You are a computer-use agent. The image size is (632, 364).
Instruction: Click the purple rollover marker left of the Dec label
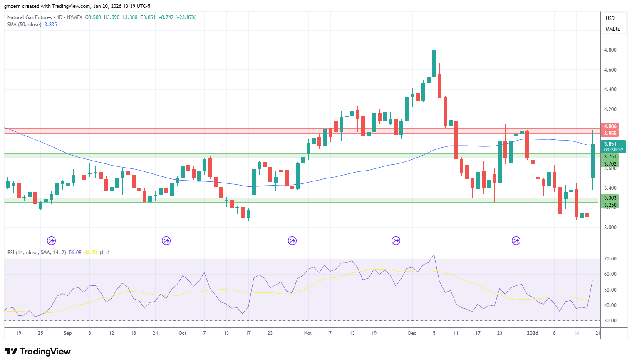coord(396,240)
